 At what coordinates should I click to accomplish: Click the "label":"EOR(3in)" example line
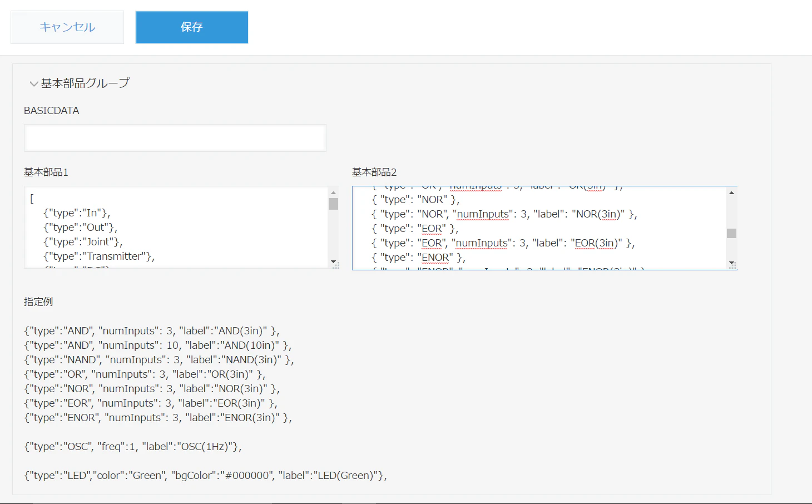(x=151, y=403)
